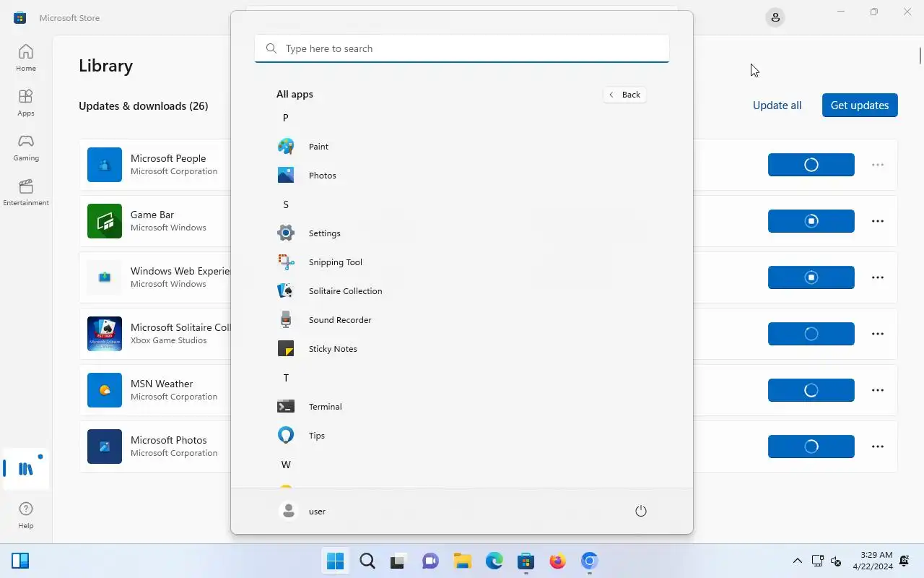
Task: Click the Microsoft Photos progress button
Action: click(811, 447)
